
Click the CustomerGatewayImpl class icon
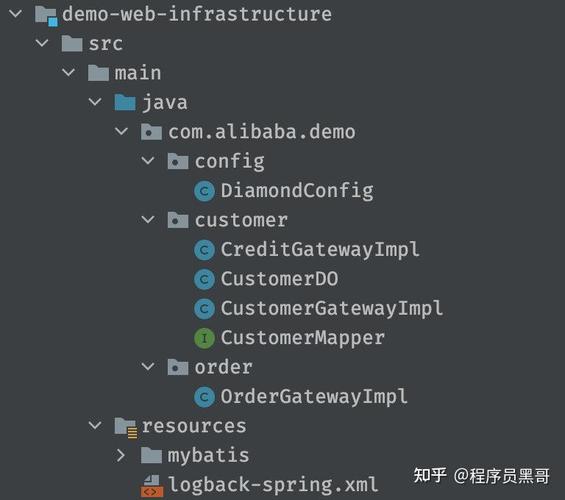204,309
